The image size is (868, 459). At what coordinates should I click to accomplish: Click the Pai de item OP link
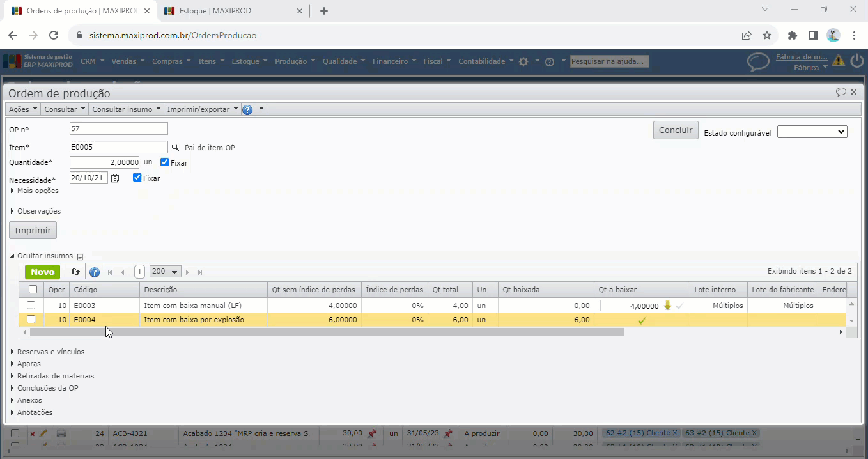210,148
